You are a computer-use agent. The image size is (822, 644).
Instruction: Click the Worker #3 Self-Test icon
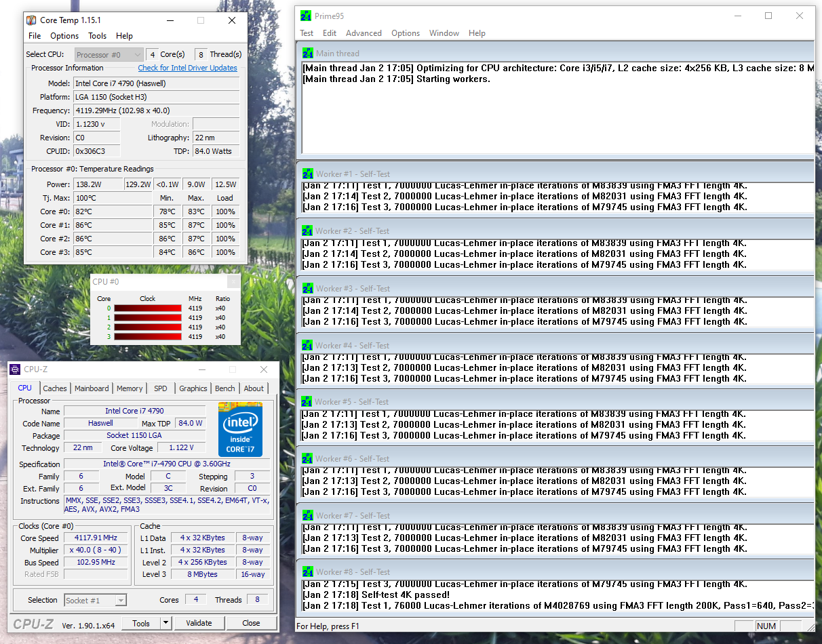click(307, 288)
